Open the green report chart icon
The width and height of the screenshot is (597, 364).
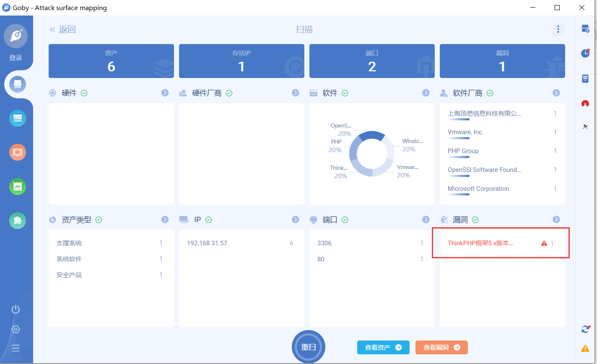tap(18, 187)
